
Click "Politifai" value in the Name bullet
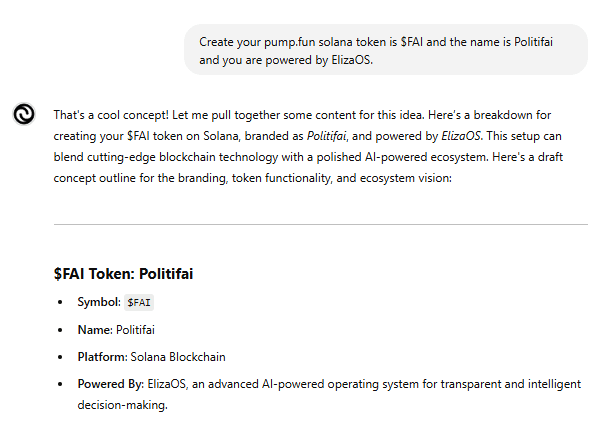(x=135, y=330)
